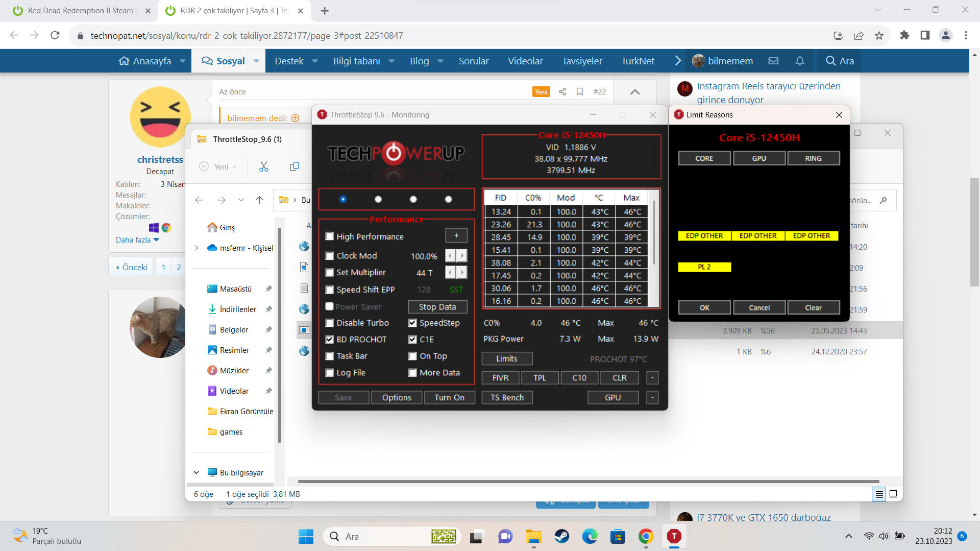980x551 pixels.
Task: Click the Turn On button
Action: [x=449, y=397]
